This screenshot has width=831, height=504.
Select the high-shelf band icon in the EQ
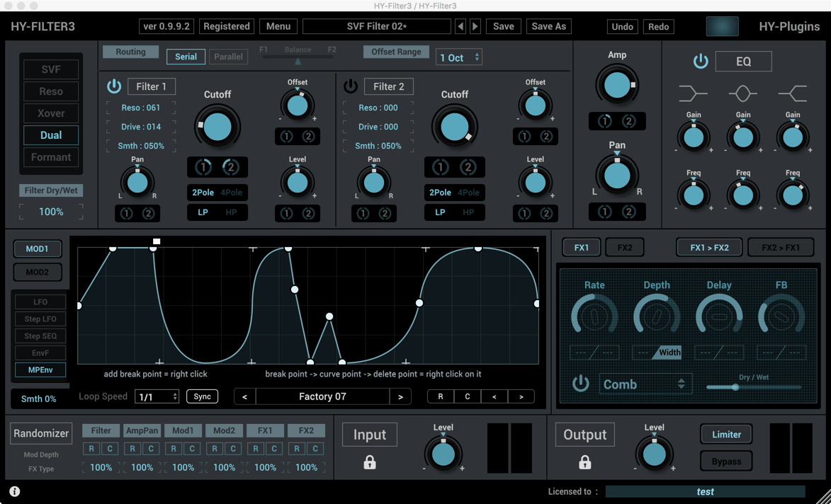click(793, 93)
